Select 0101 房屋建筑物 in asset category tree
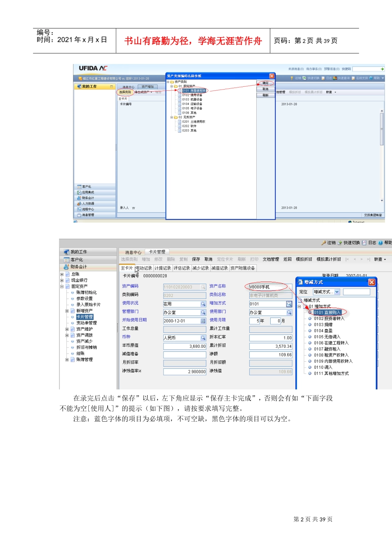This screenshot has width=392, height=555. pos(194,90)
